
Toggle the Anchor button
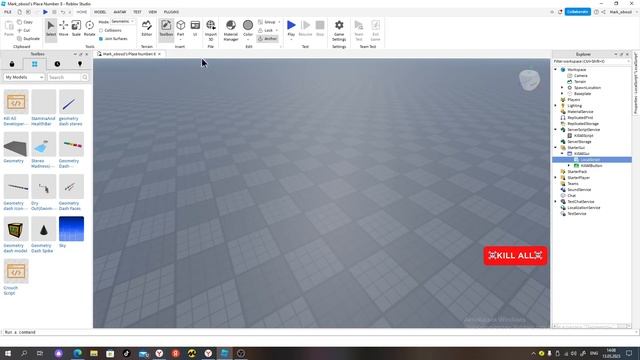pos(268,39)
